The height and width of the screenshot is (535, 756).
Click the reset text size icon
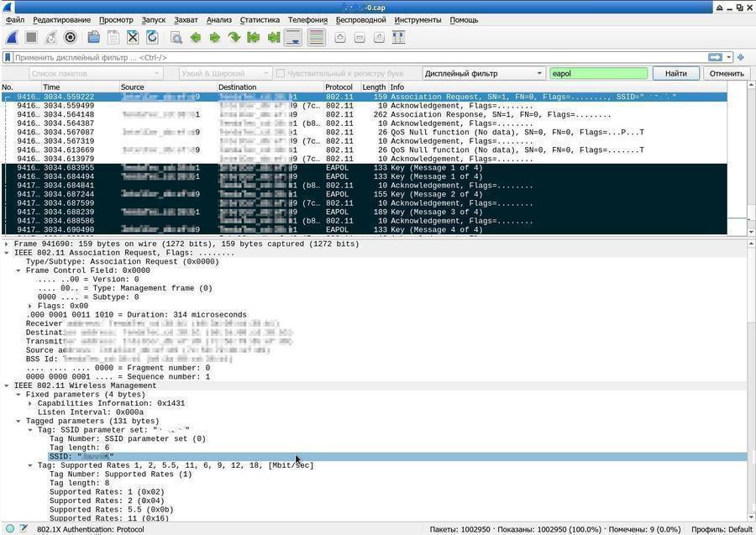pos(380,38)
